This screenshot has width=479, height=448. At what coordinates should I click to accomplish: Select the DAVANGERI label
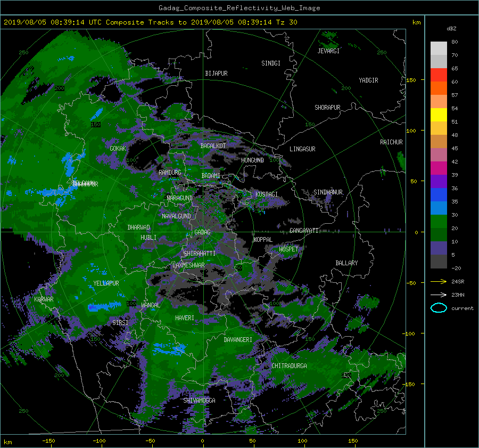tap(238, 340)
